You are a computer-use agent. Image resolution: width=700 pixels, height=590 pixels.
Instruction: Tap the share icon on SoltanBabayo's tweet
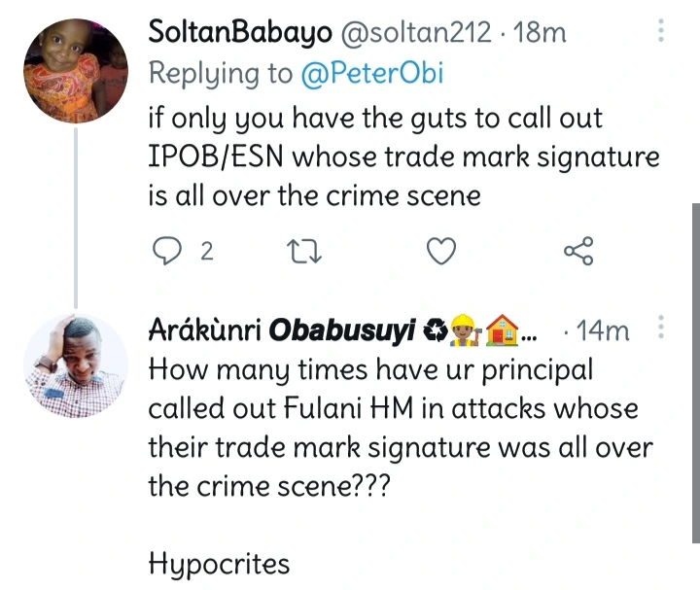(x=578, y=253)
